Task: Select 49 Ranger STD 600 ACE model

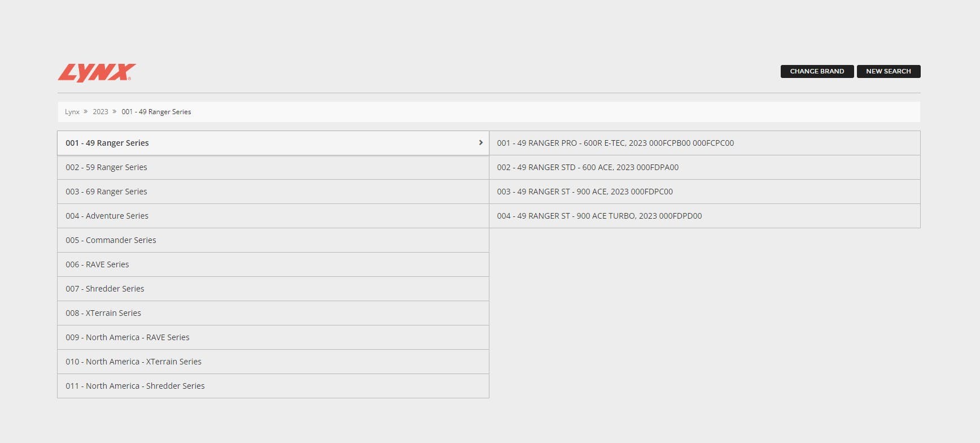Action: point(588,167)
